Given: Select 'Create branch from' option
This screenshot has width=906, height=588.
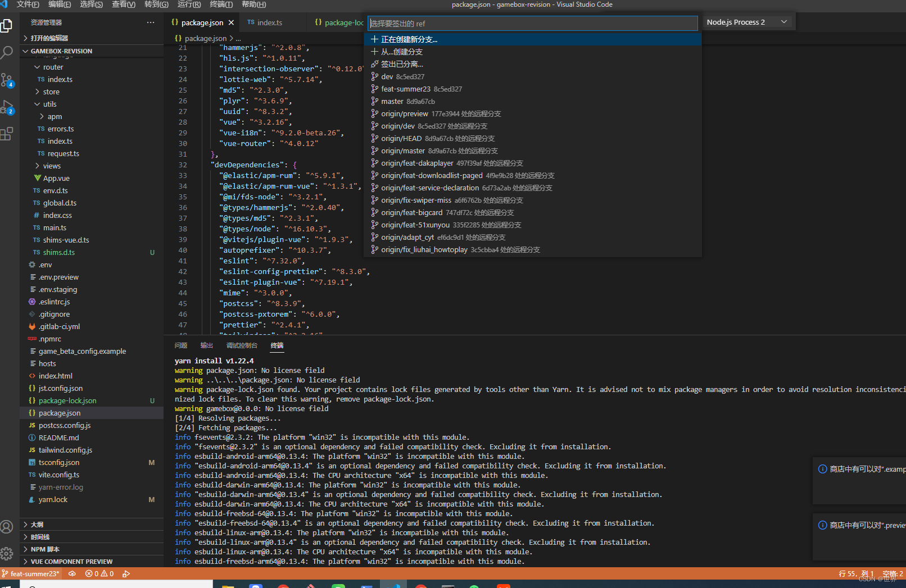Looking at the screenshot, I should point(533,52).
